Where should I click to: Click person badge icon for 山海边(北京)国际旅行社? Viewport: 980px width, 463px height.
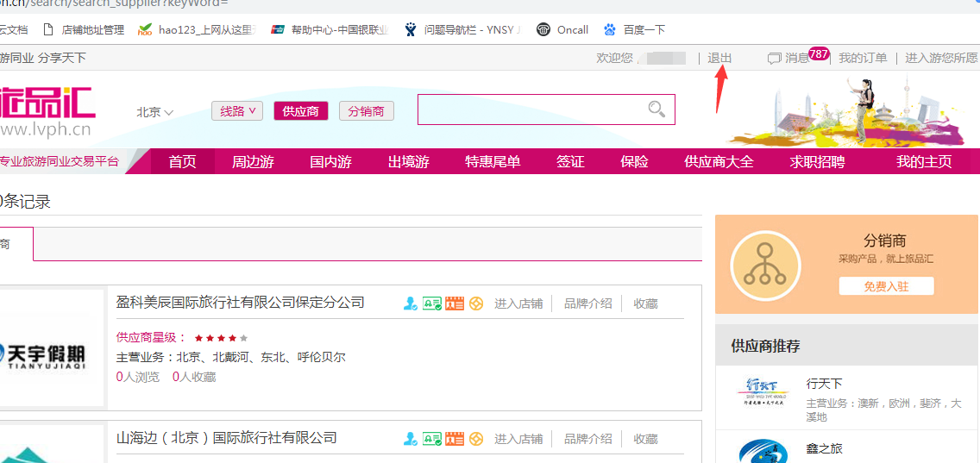point(410,439)
